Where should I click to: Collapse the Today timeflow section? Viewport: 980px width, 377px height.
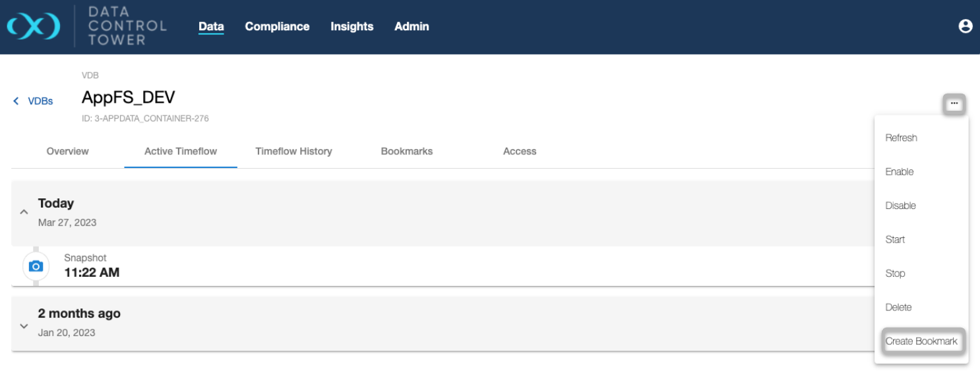click(x=24, y=212)
